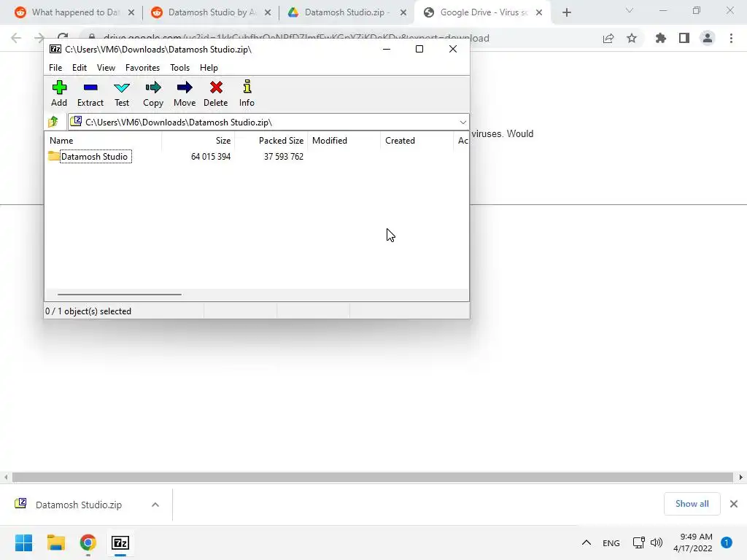This screenshot has height=560, width=747.
Task: Show hidden system tray icons
Action: (x=587, y=542)
